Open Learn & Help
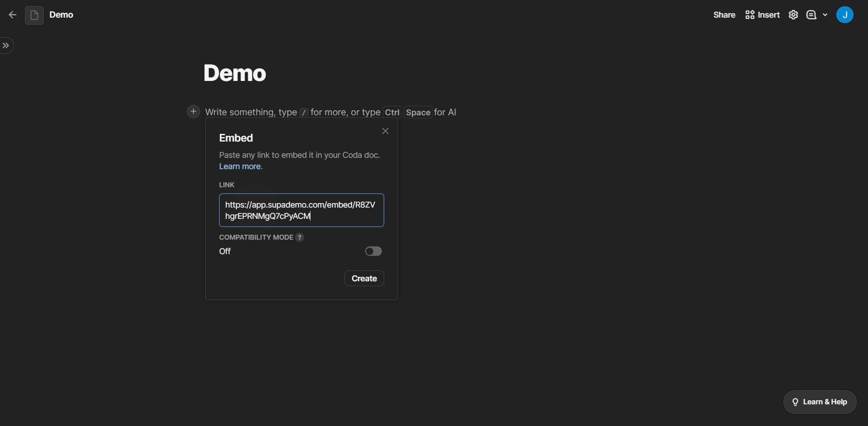Image resolution: width=868 pixels, height=426 pixels. (820, 402)
